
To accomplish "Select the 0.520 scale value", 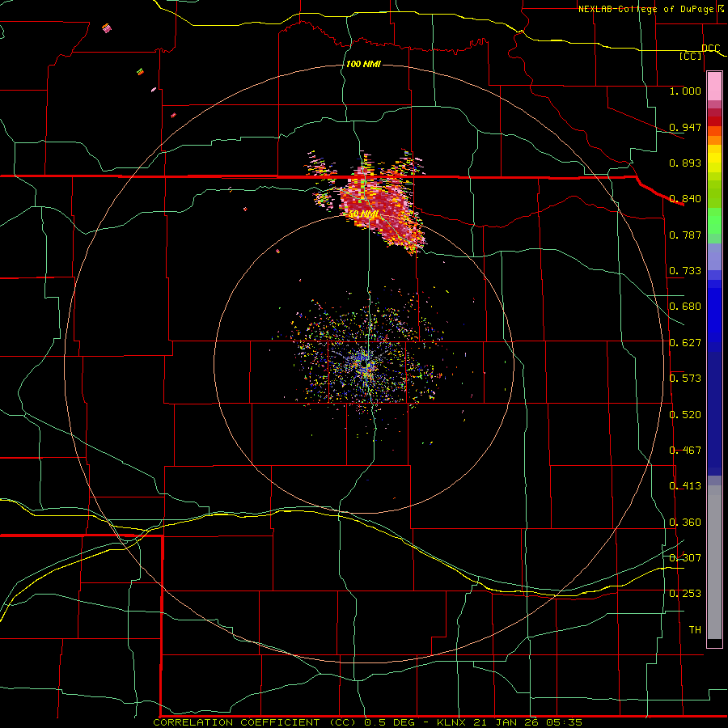I will tap(685, 414).
